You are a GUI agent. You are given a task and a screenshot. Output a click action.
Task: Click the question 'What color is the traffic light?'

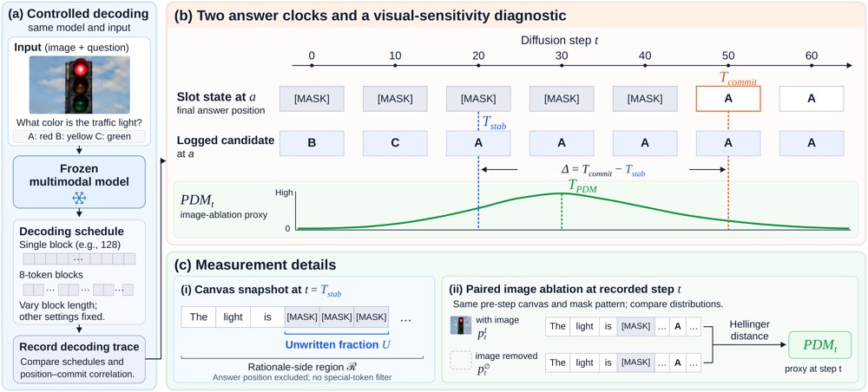tap(79, 123)
